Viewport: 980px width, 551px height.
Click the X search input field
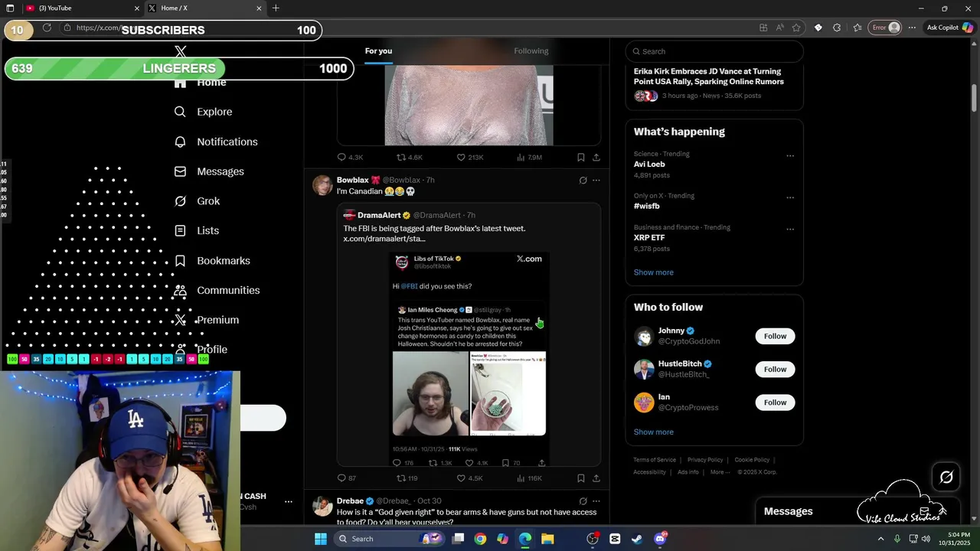point(714,51)
